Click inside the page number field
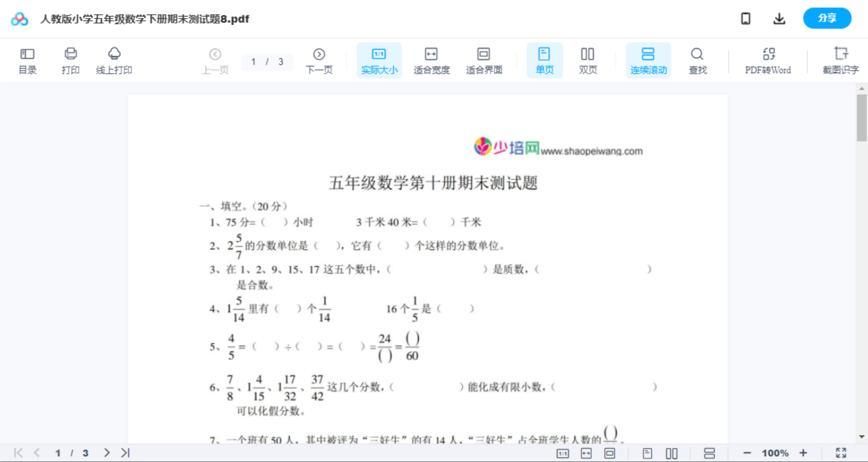868x462 pixels. pos(255,61)
